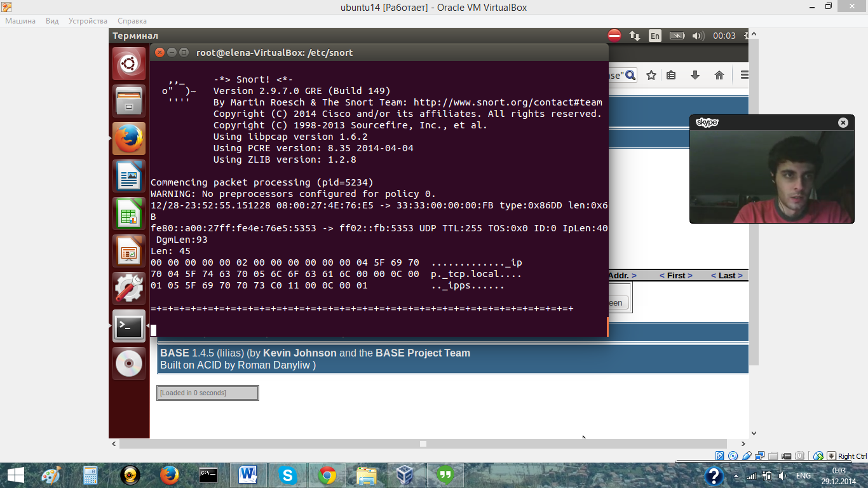Launch Firefox from the Ubuntu launcher
Screen dimensions: 868x488
(129, 138)
